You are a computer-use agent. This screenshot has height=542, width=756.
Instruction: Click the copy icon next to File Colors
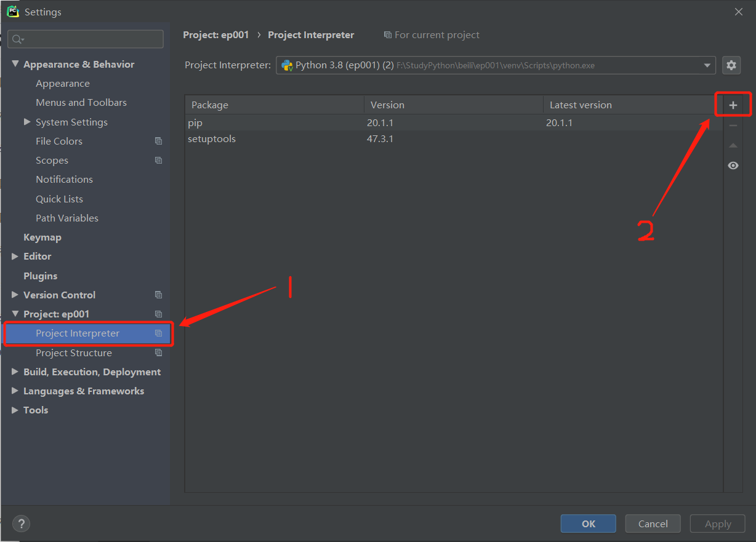(x=158, y=141)
